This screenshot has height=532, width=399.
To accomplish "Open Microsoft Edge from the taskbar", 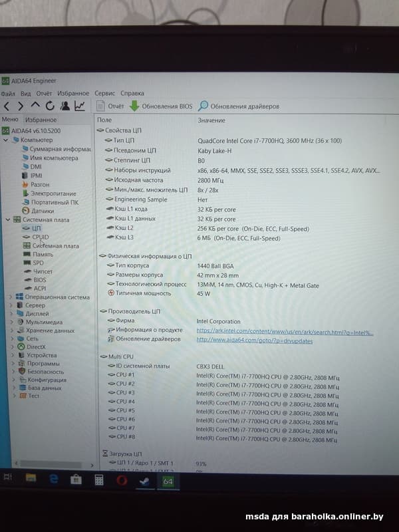I will click(54, 479).
